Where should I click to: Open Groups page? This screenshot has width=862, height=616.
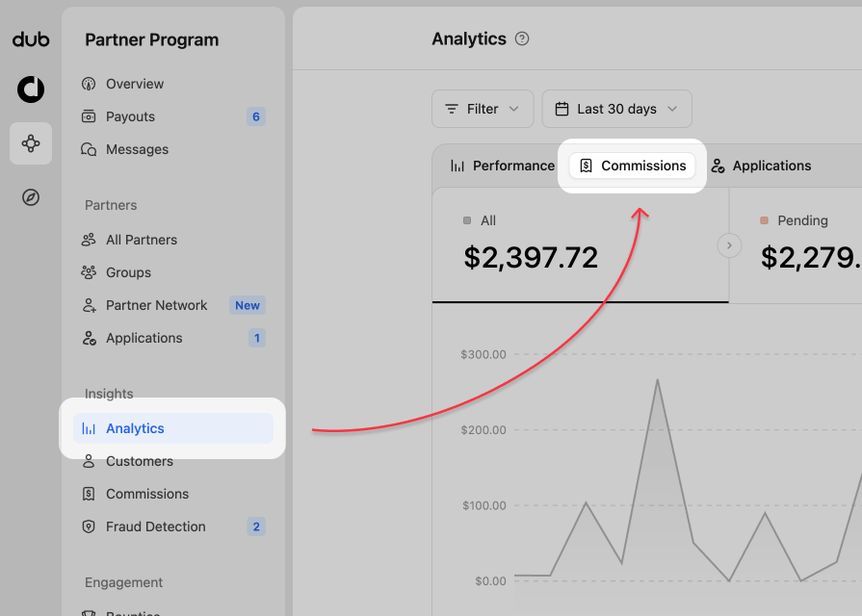tap(173, 272)
